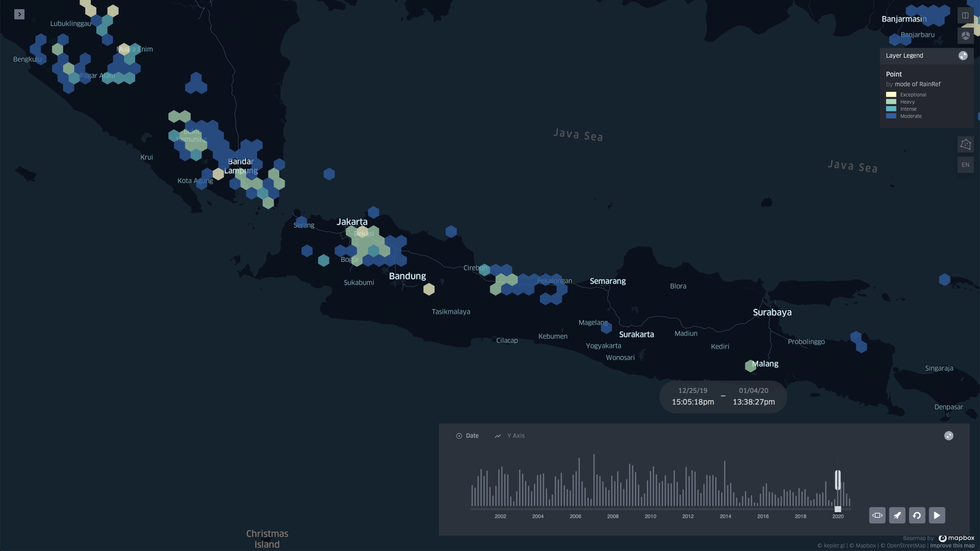
Task: Click the Exceptional legend color swatch
Action: 891,94
